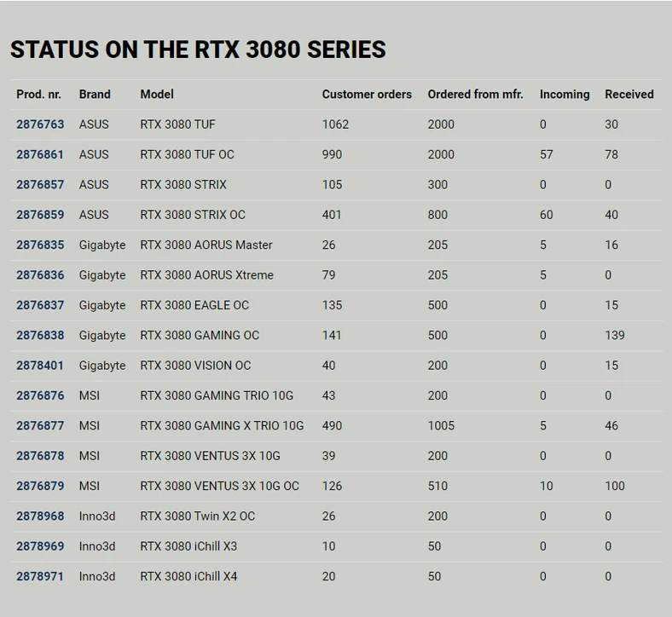This screenshot has width=672, height=617.
Task: Click the Customer orders column header
Action: [367, 95]
